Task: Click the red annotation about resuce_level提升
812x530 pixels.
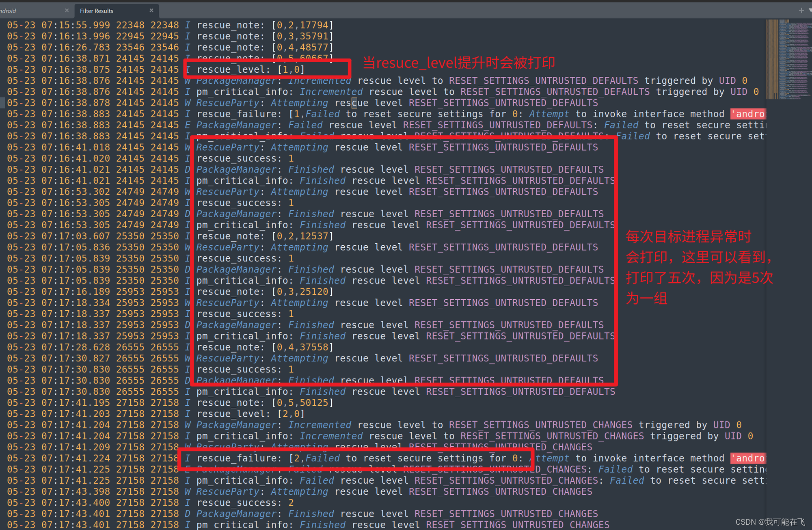Action: pos(458,63)
